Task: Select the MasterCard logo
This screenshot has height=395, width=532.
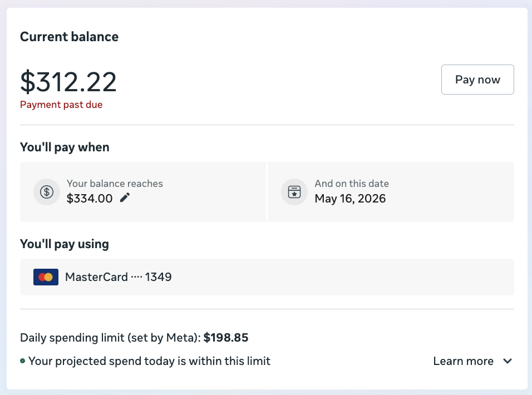Action: [45, 276]
